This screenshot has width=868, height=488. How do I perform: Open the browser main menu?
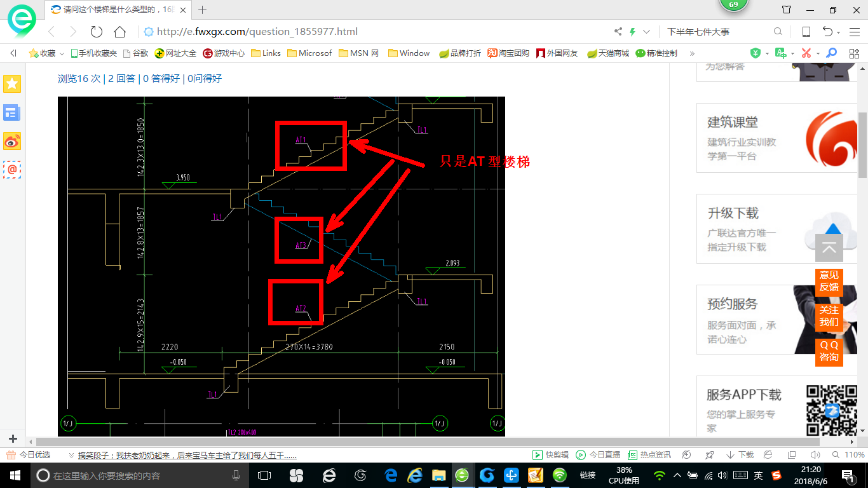(x=854, y=32)
